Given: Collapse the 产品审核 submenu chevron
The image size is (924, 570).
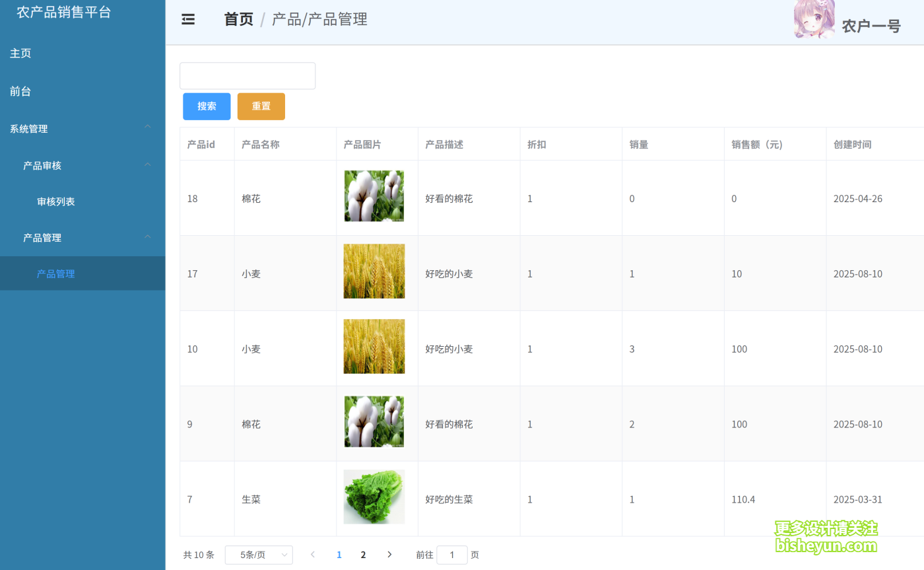Looking at the screenshot, I should 147,163.
